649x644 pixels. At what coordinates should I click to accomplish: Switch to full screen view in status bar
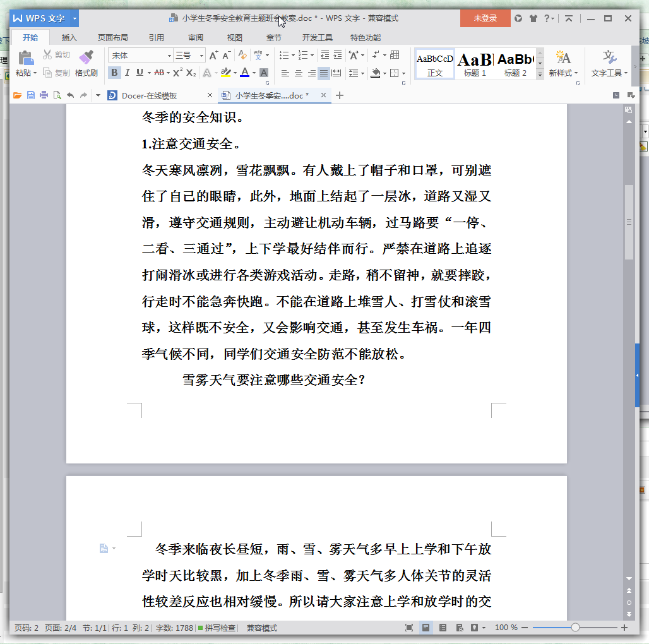coord(409,628)
